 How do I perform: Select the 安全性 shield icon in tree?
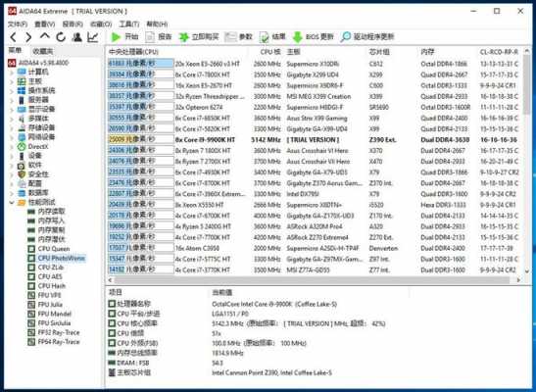click(x=22, y=174)
